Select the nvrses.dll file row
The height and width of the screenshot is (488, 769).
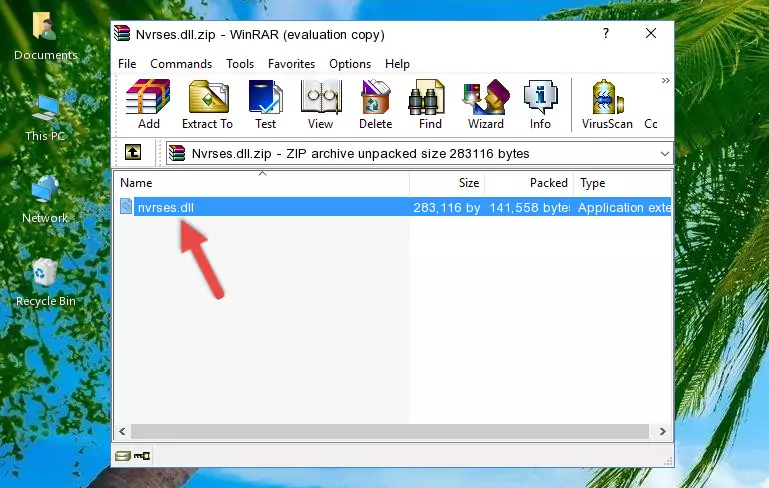pyautogui.click(x=394, y=207)
